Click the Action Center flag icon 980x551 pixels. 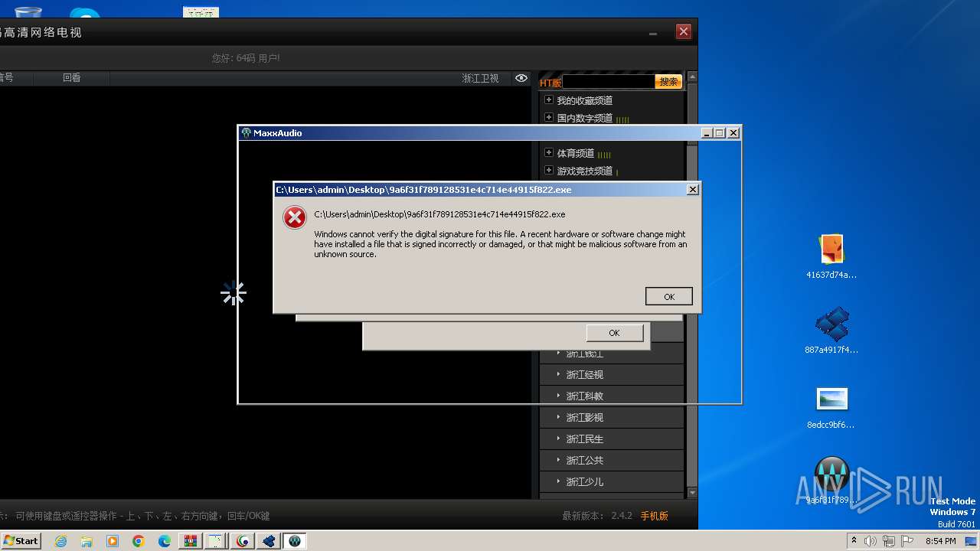[907, 541]
